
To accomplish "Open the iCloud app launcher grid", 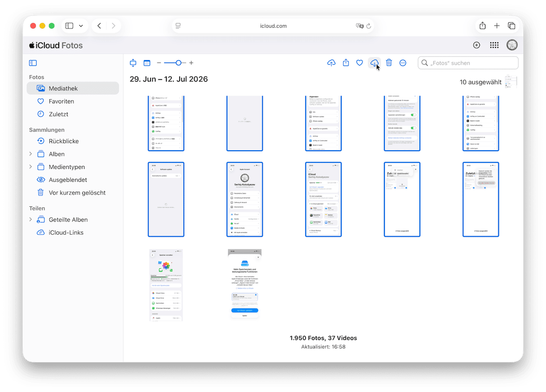I will 494,45.
